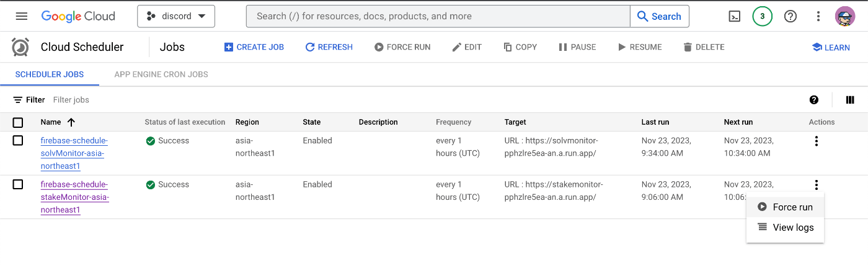Viewport: 868px width, 265px height.
Task: Click the Create Job button
Action: click(254, 47)
